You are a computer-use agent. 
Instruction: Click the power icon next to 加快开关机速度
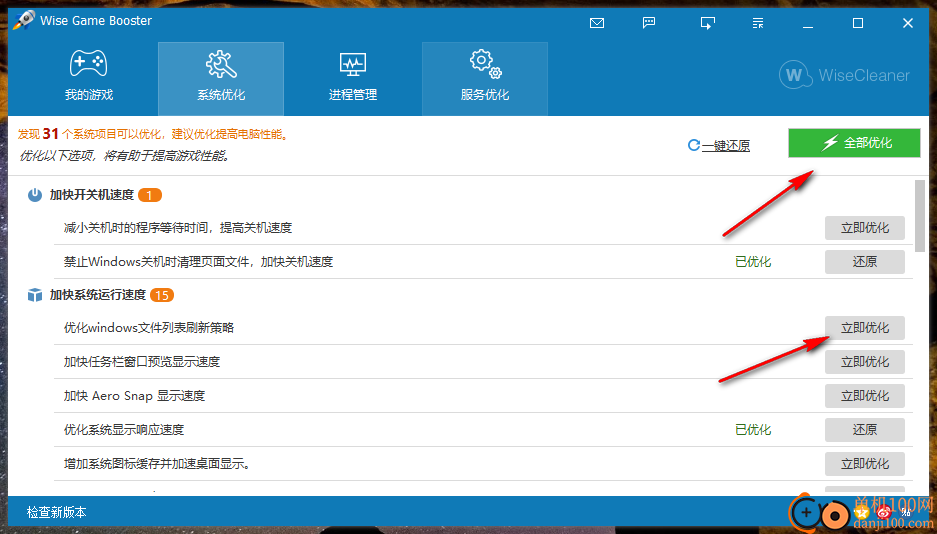pos(35,195)
